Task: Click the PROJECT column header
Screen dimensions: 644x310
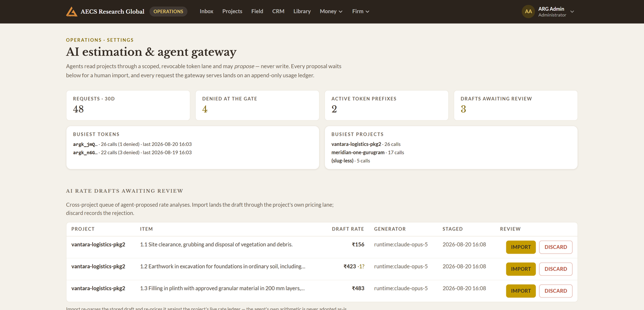Action: pos(83,229)
